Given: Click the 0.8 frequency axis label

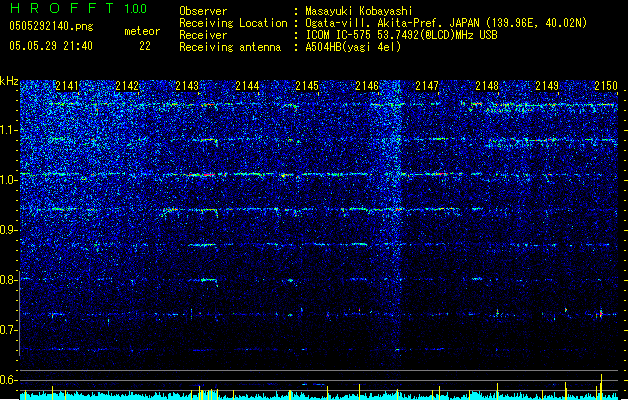Looking at the screenshot, I should point(8,280).
